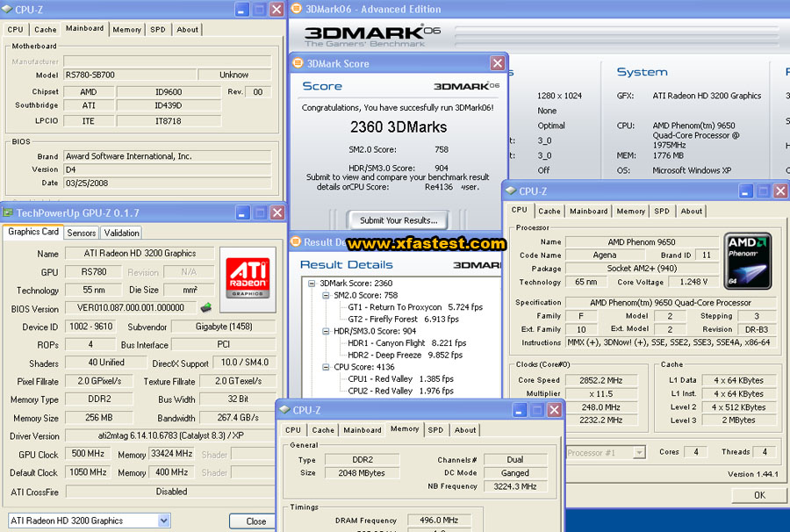Open About tab in bottom CPU-Z window
The width and height of the screenshot is (790, 532).
click(x=465, y=430)
